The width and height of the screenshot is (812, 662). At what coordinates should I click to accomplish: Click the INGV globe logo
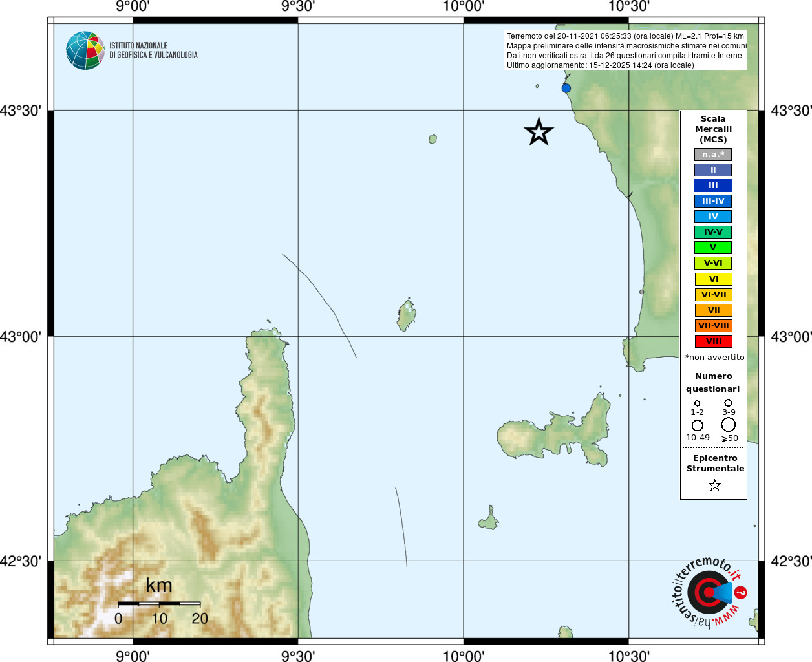click(85, 50)
